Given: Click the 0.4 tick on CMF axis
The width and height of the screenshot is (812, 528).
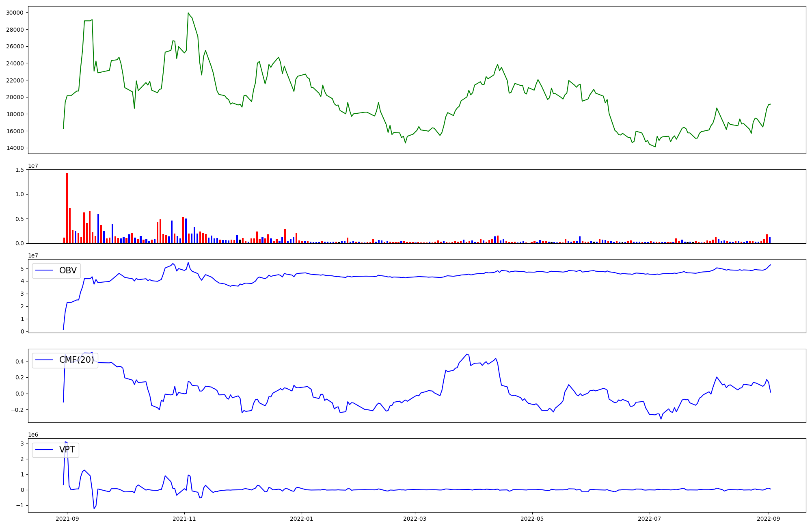Looking at the screenshot, I should (19, 361).
